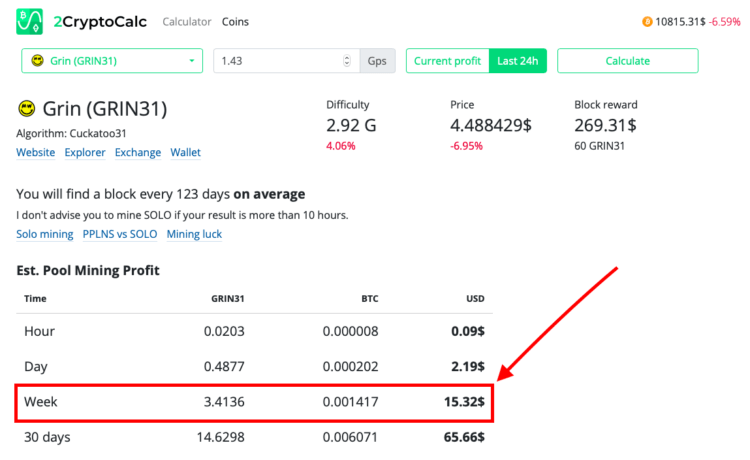Image resolution: width=750 pixels, height=460 pixels.
Task: Click the 30 days GRIN31 value 14.6298
Action: coord(221,437)
